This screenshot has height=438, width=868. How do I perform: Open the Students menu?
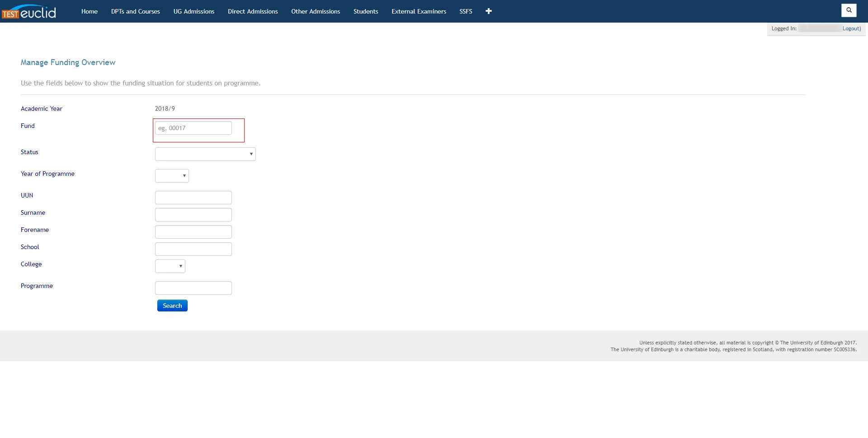[x=366, y=11]
